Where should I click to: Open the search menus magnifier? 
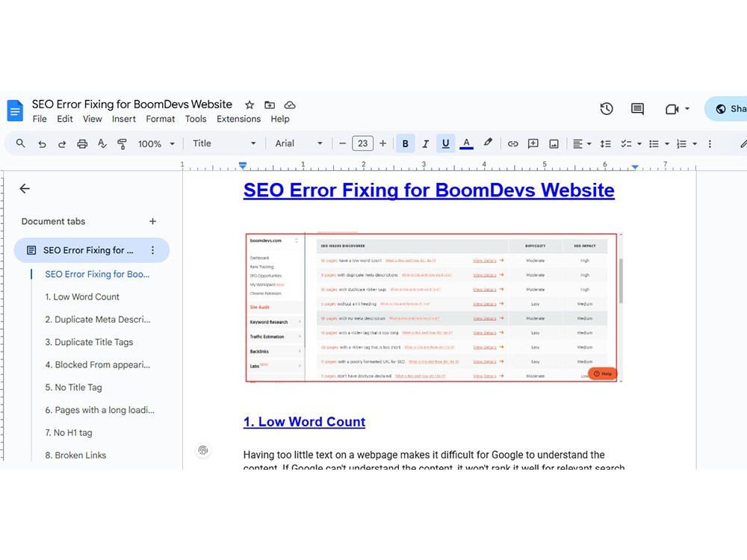(20, 143)
